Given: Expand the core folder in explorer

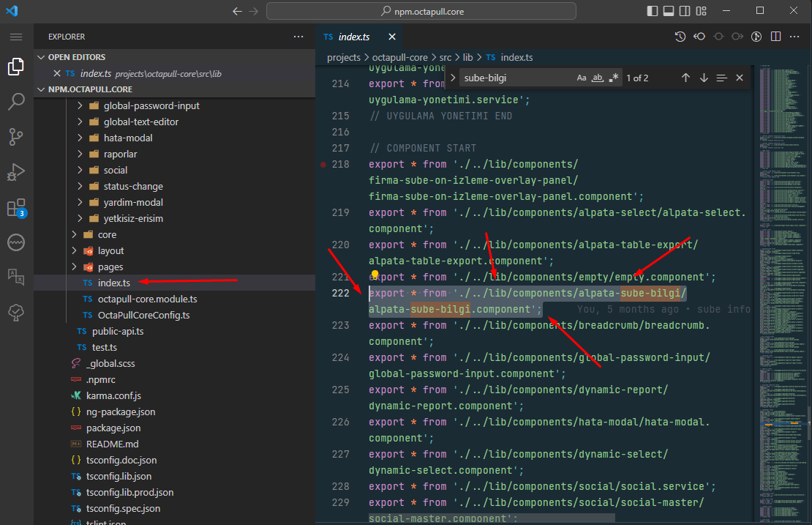Looking at the screenshot, I should pos(107,234).
